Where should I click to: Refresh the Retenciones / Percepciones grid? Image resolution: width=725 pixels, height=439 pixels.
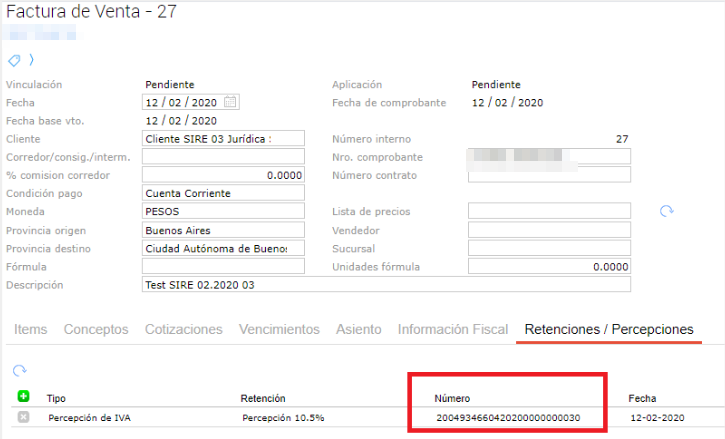20,371
